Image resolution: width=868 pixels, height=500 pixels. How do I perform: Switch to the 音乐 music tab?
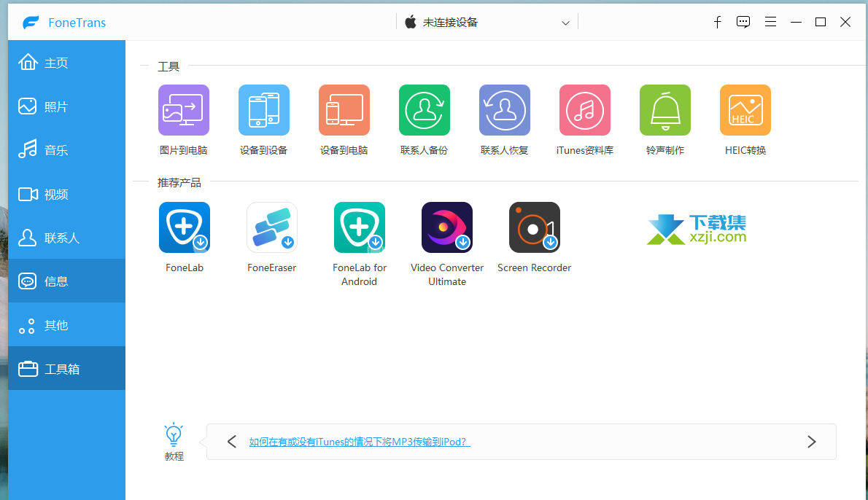tap(66, 150)
